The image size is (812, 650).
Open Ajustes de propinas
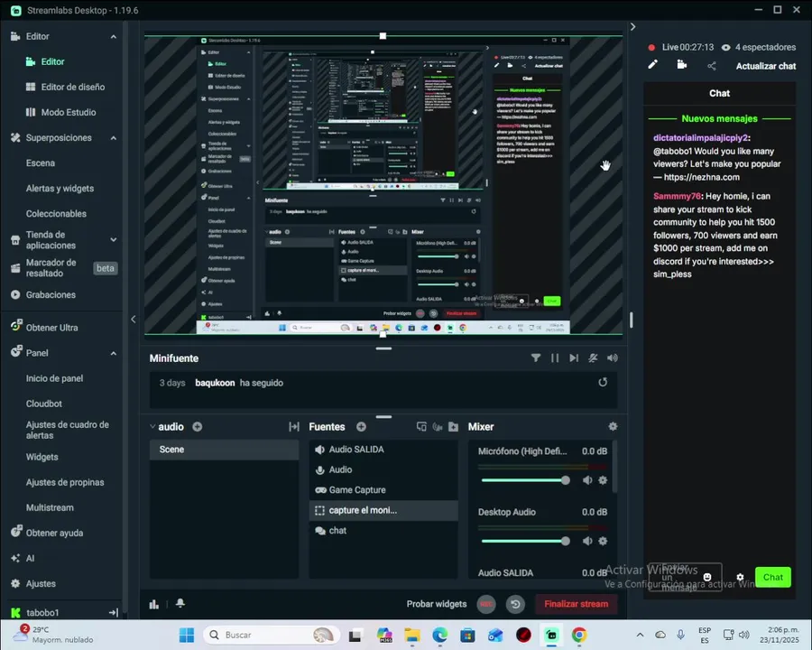(65, 482)
